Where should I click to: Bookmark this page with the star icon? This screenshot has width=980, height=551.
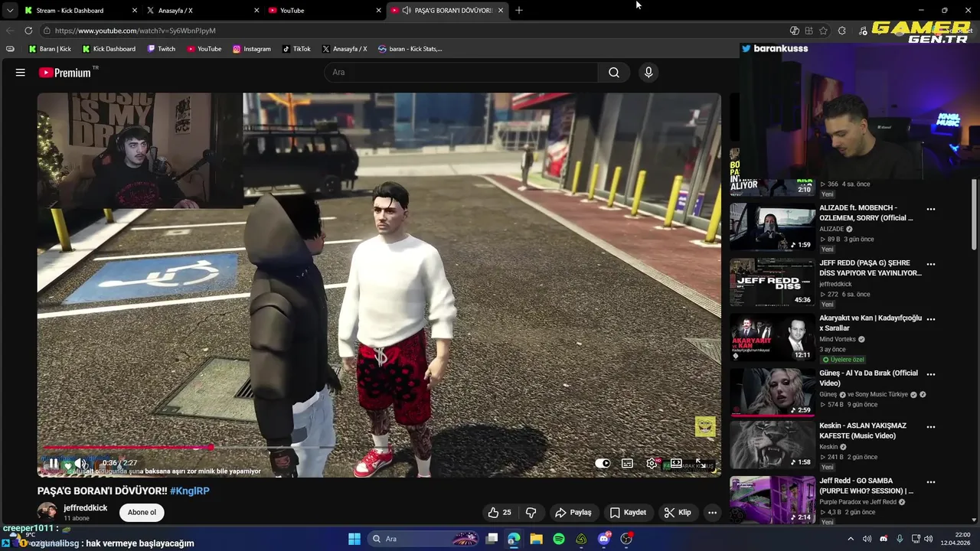click(x=823, y=31)
